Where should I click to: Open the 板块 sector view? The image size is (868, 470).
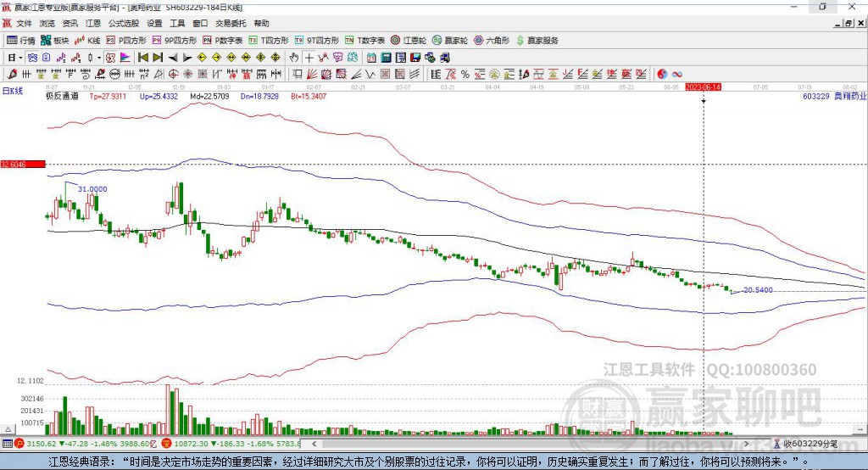pos(55,41)
